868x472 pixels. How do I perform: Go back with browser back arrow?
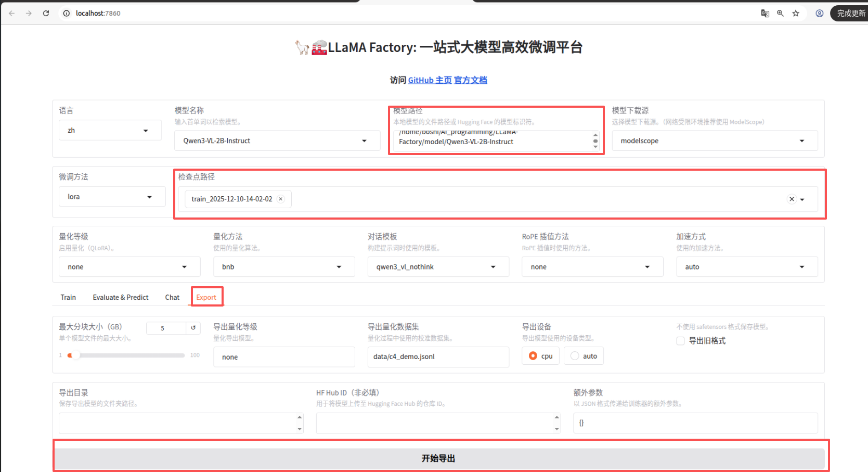11,13
